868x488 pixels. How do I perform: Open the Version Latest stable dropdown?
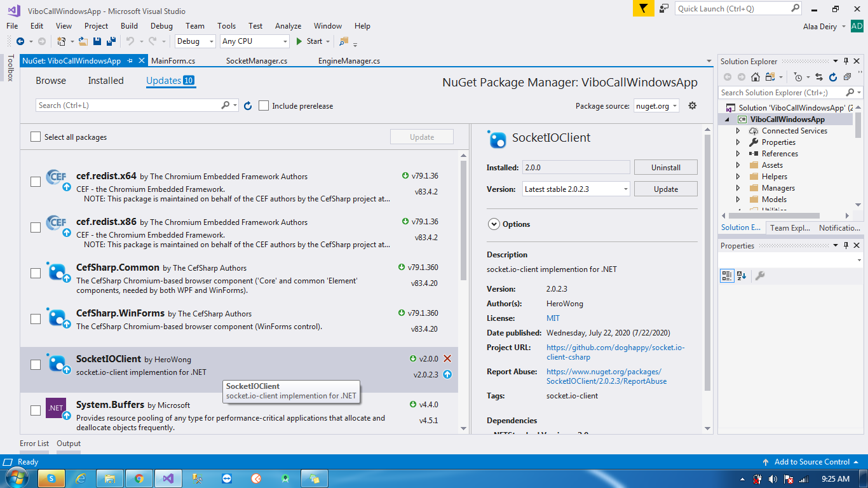(576, 189)
